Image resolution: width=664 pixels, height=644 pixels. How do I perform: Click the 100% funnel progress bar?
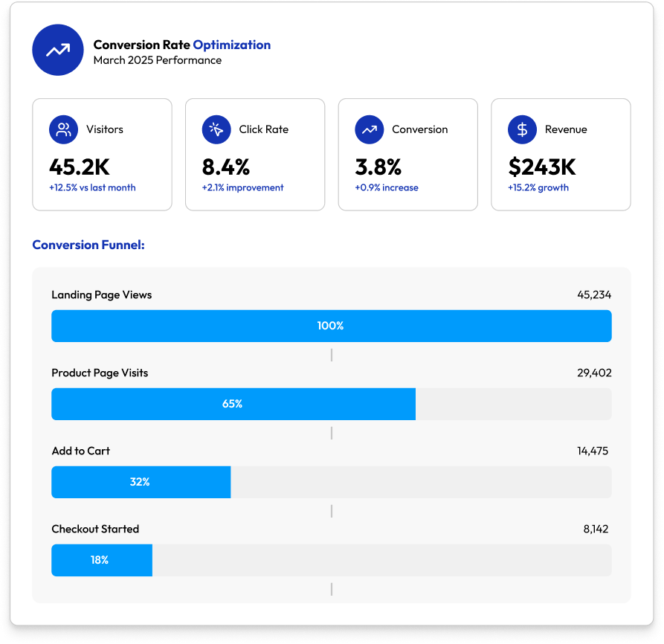pyautogui.click(x=331, y=326)
